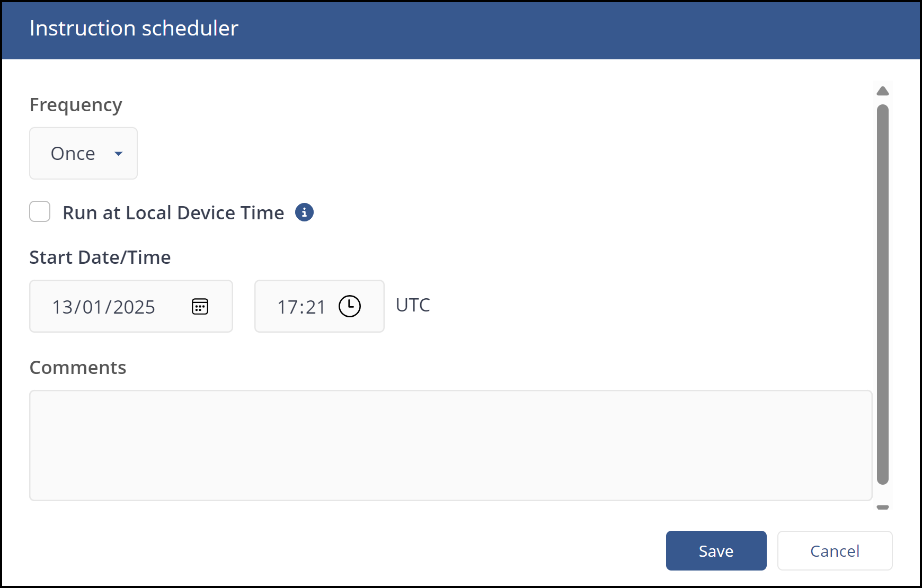Image resolution: width=922 pixels, height=588 pixels.
Task: Click the scrollbar up arrow
Action: (x=883, y=91)
